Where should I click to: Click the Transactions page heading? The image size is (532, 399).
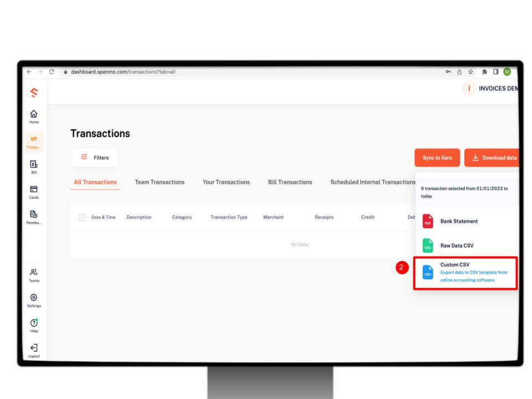coord(100,134)
